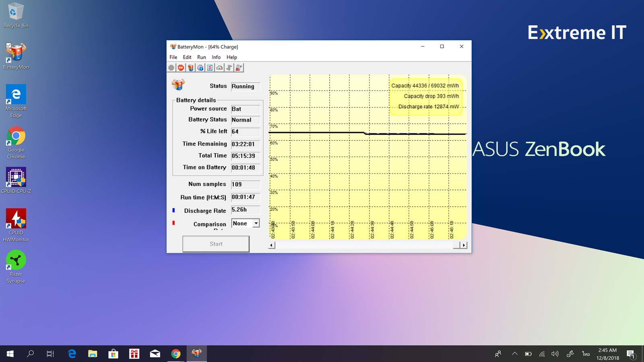Click the pen tray icon

click(x=570, y=354)
